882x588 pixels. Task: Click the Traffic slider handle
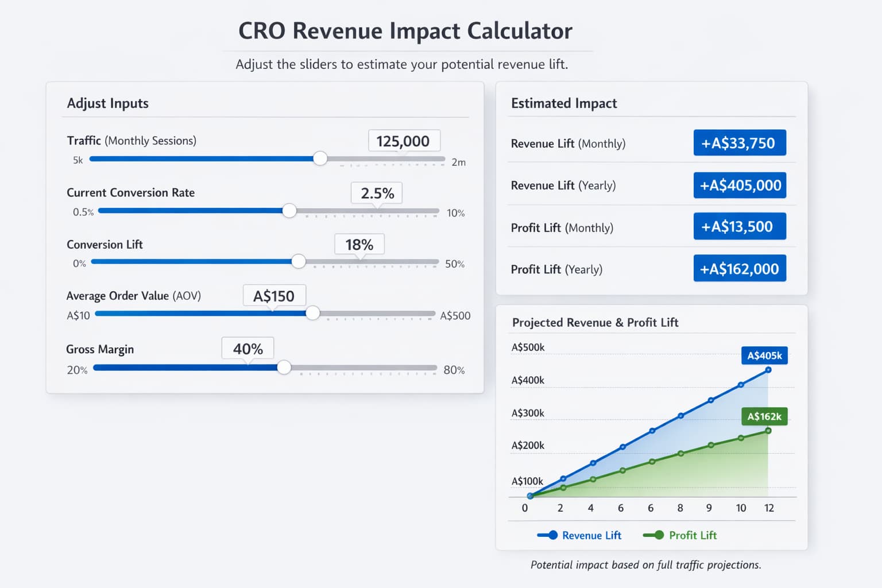click(x=320, y=158)
